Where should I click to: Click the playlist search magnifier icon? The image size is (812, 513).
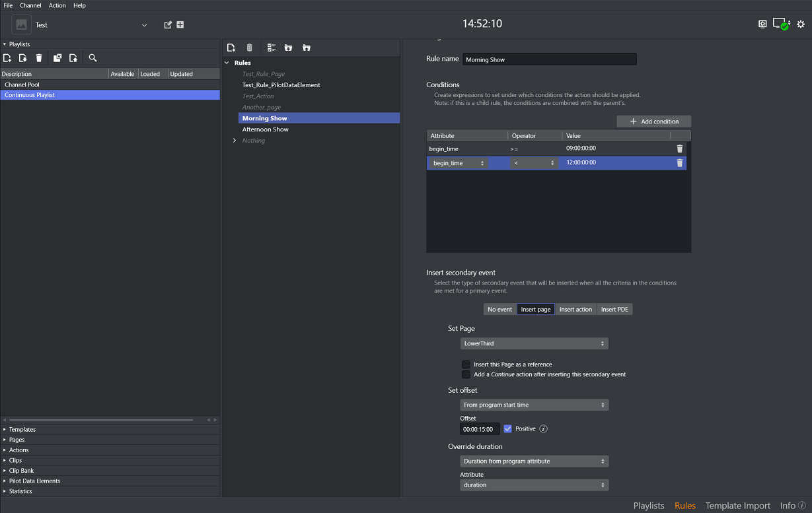click(92, 58)
